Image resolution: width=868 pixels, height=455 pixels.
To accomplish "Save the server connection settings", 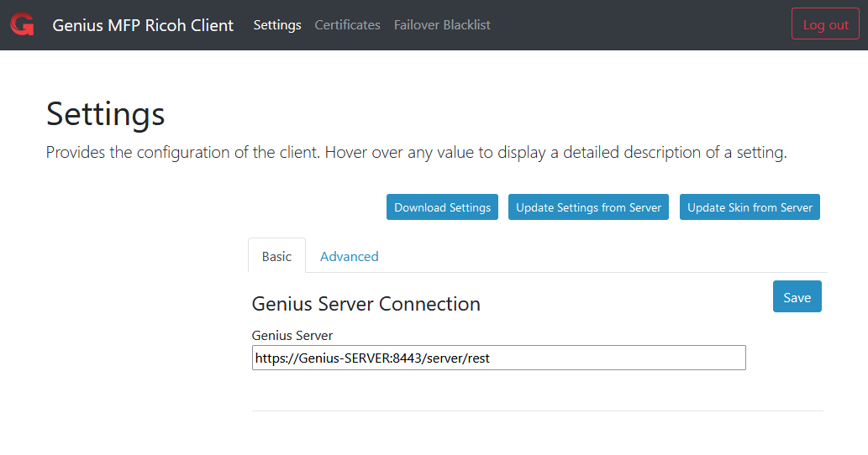I will pyautogui.click(x=797, y=297).
